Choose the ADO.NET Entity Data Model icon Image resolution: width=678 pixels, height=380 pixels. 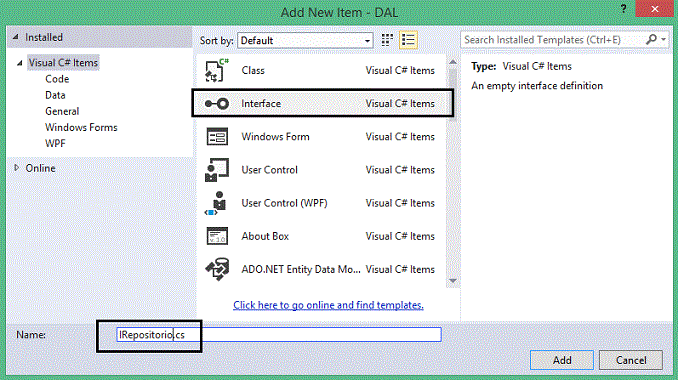tap(217, 269)
